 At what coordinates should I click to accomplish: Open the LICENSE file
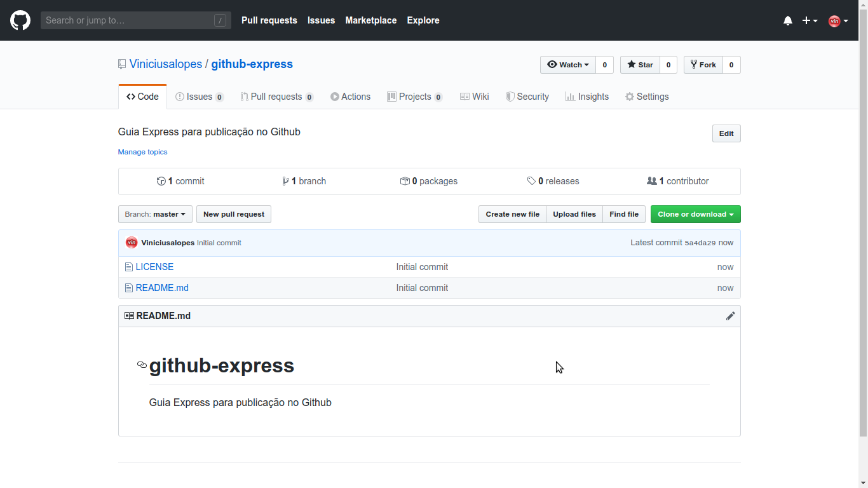point(154,267)
